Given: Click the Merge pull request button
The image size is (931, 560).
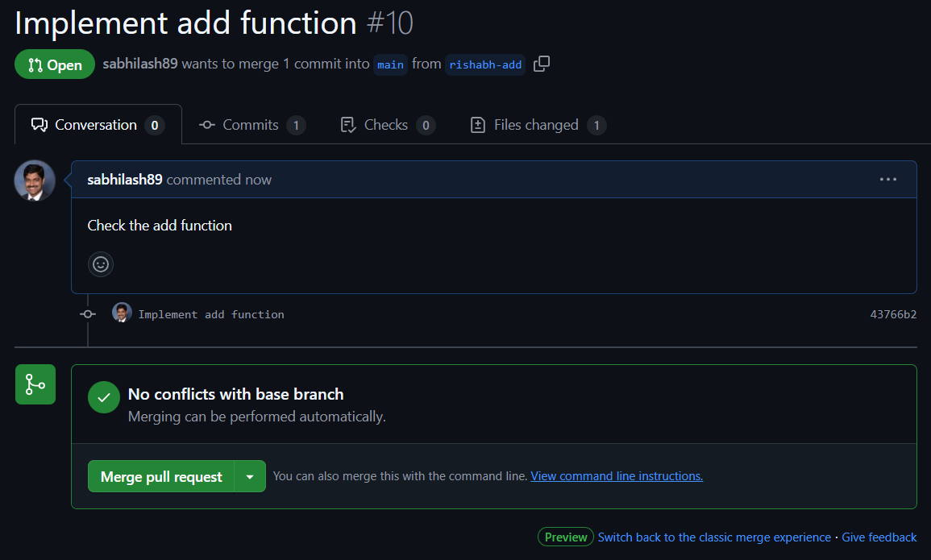Looking at the screenshot, I should pos(161,476).
